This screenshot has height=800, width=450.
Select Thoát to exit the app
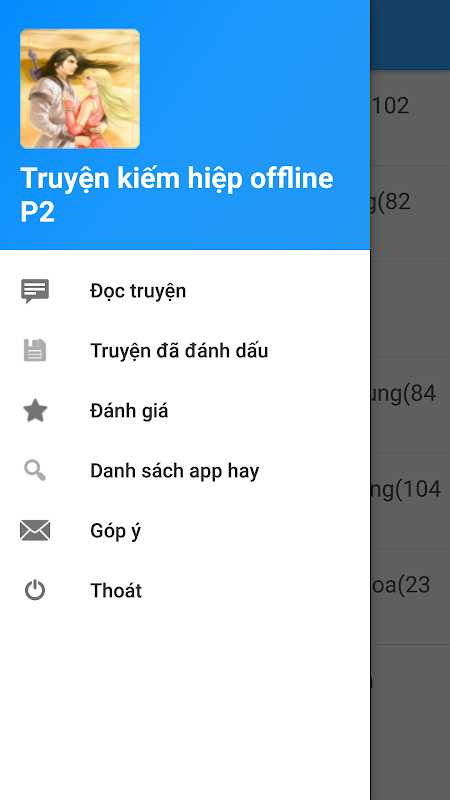point(185,590)
